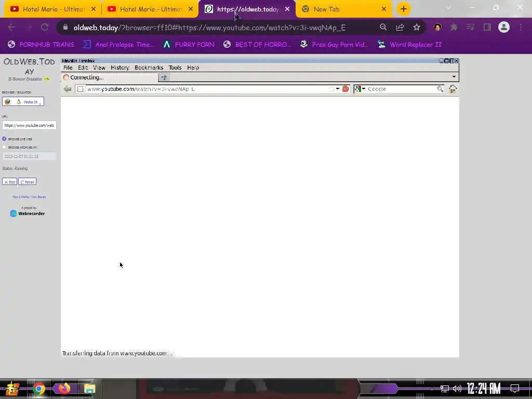The image size is (532, 399).
Task: Expand the Firefox address history dropdown arrow
Action: (338, 89)
